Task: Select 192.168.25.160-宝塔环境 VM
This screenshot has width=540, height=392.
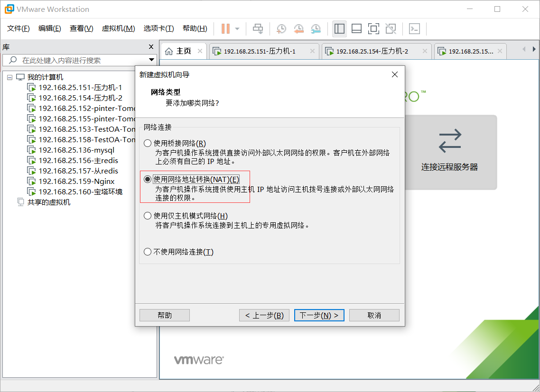Action: [x=74, y=191]
